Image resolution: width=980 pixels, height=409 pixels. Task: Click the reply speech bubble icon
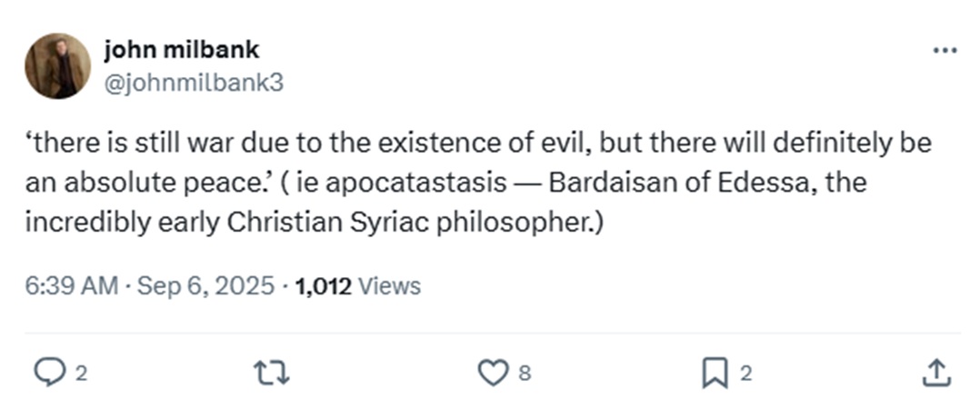49,373
